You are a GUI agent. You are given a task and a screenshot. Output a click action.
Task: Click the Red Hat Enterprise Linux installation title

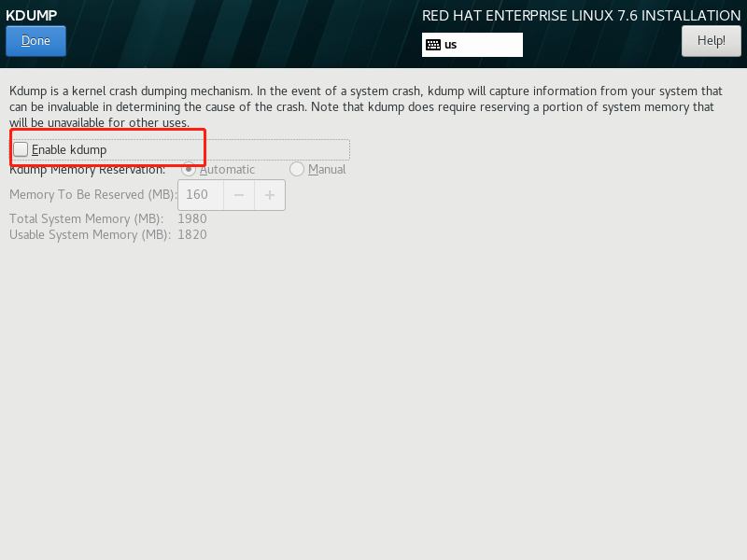pyautogui.click(x=581, y=16)
